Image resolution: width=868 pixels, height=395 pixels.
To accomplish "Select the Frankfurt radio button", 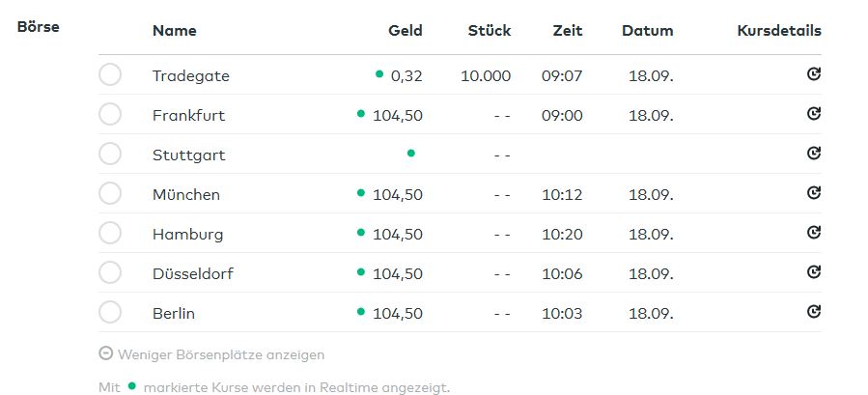I will point(110,114).
